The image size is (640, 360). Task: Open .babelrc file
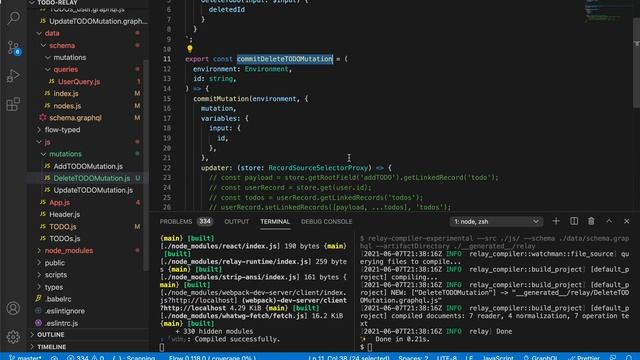tap(58, 299)
